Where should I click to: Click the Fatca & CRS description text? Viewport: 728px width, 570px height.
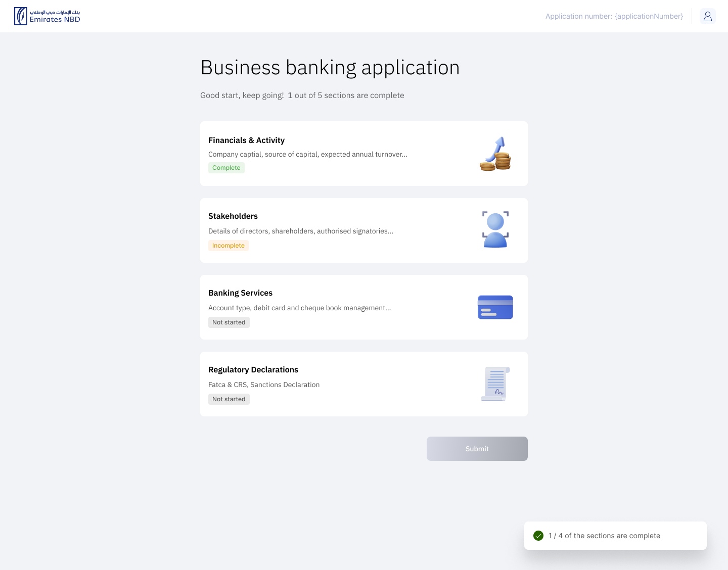coord(264,385)
